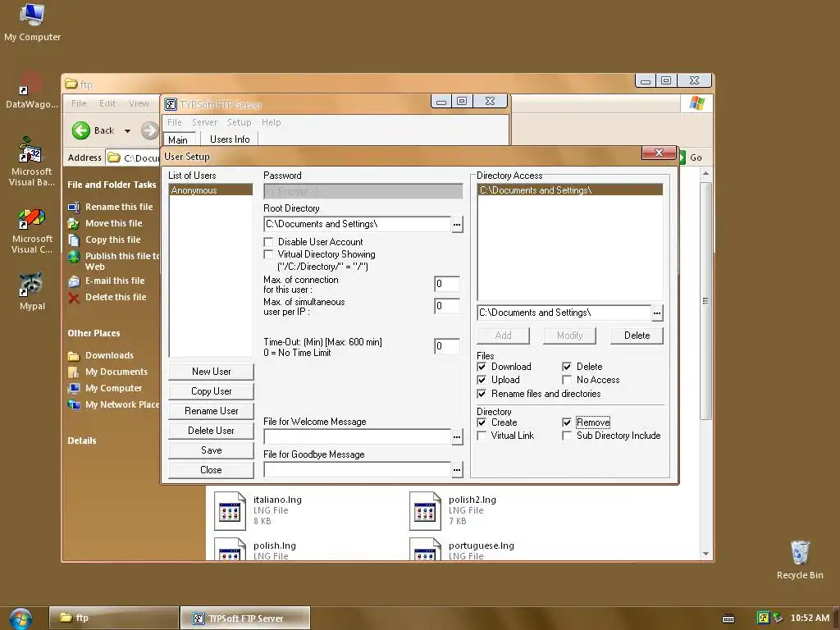Click the New User button

(x=211, y=372)
